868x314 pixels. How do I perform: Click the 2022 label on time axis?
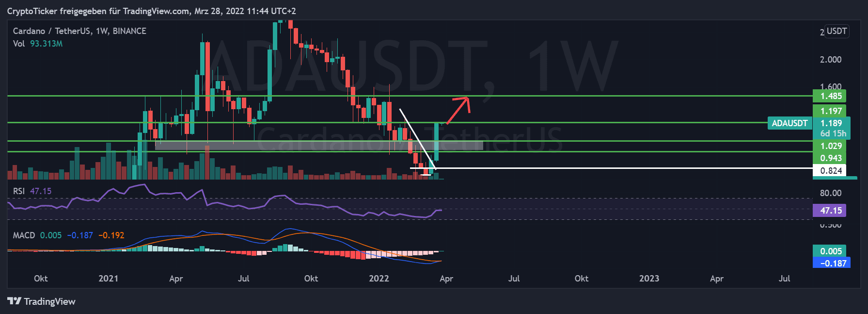pyautogui.click(x=379, y=279)
